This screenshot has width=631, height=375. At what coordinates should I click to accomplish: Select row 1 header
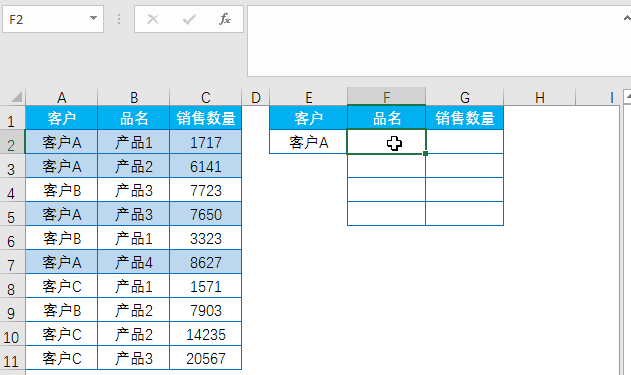click(11, 118)
